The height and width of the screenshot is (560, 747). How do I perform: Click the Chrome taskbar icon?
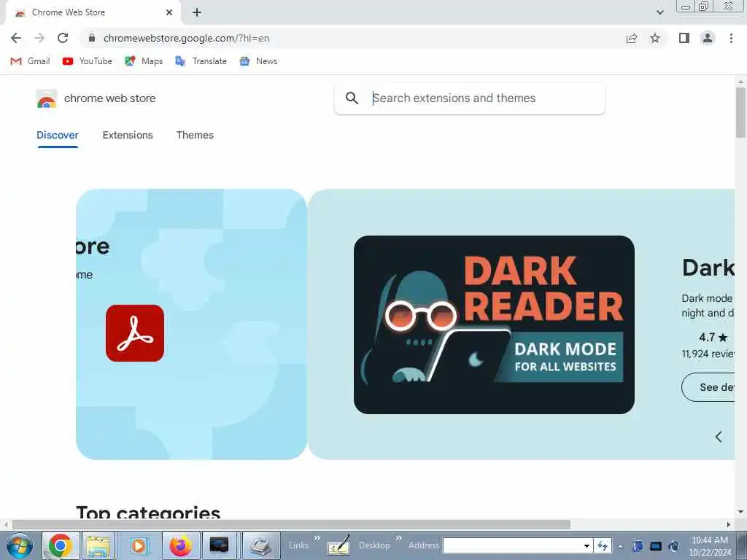(60, 545)
